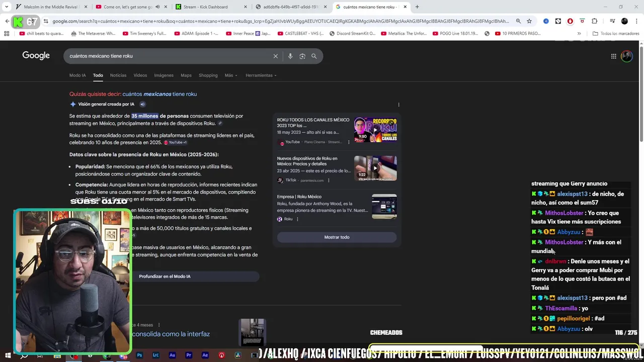Screen dimensions: 644x362
Task: Start voice search with the microphone icon
Action: tap(290, 56)
